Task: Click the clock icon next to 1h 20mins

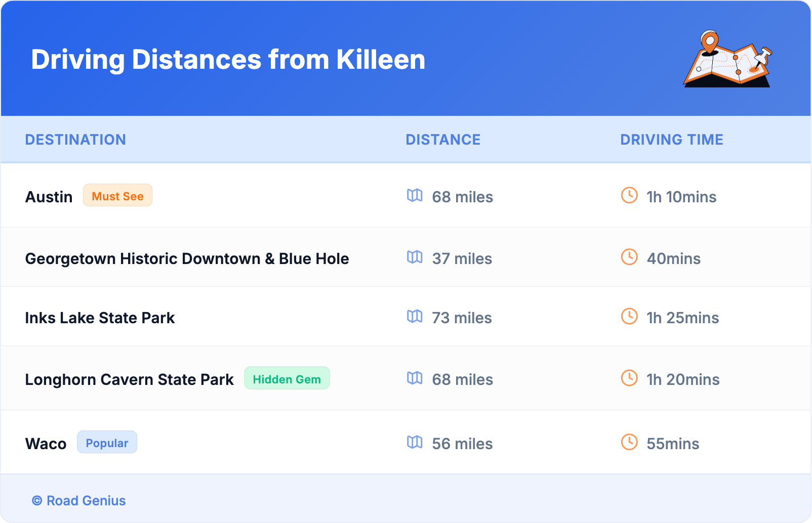Action: tap(629, 378)
